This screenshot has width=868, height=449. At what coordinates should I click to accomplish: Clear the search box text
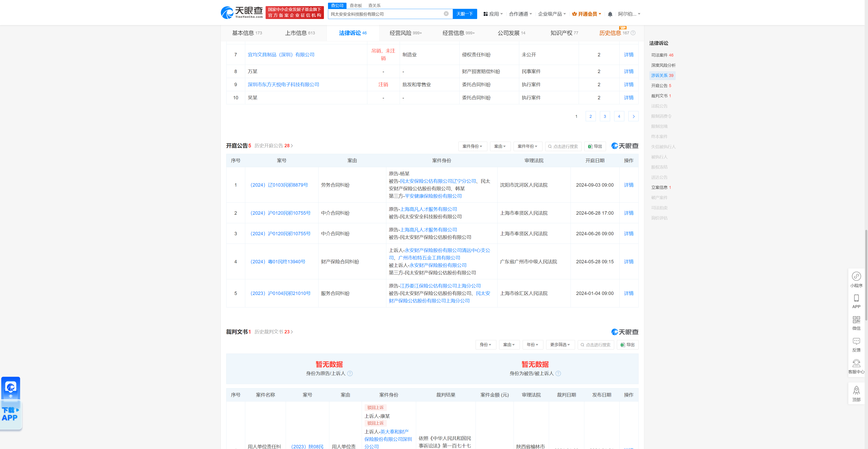(x=446, y=14)
